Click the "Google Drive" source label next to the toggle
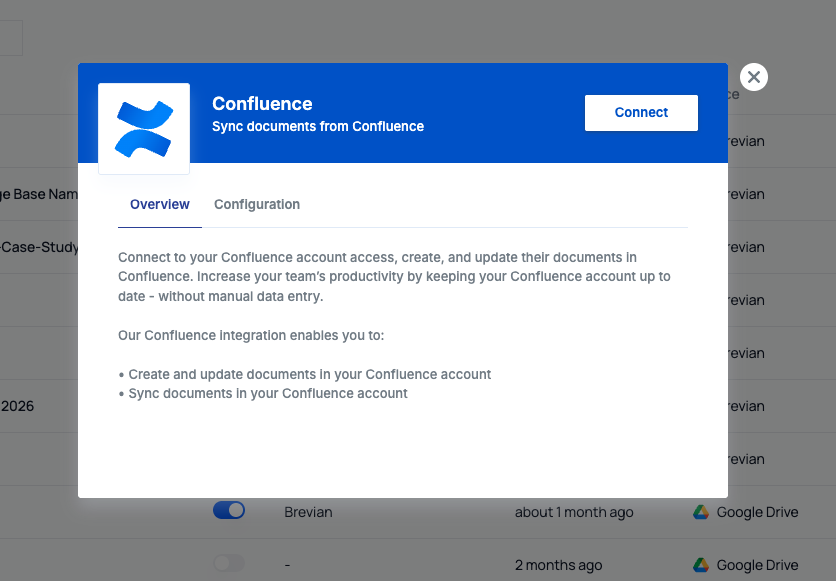 756,512
